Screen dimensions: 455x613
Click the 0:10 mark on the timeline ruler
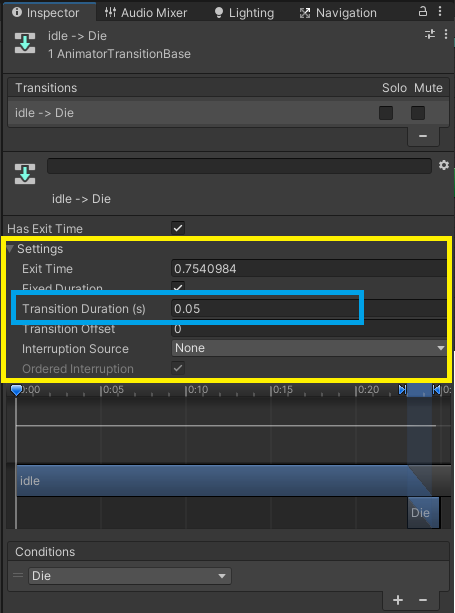click(197, 390)
